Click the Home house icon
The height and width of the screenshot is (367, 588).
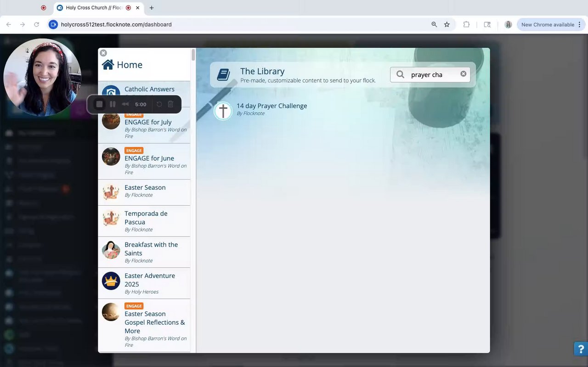[108, 65]
